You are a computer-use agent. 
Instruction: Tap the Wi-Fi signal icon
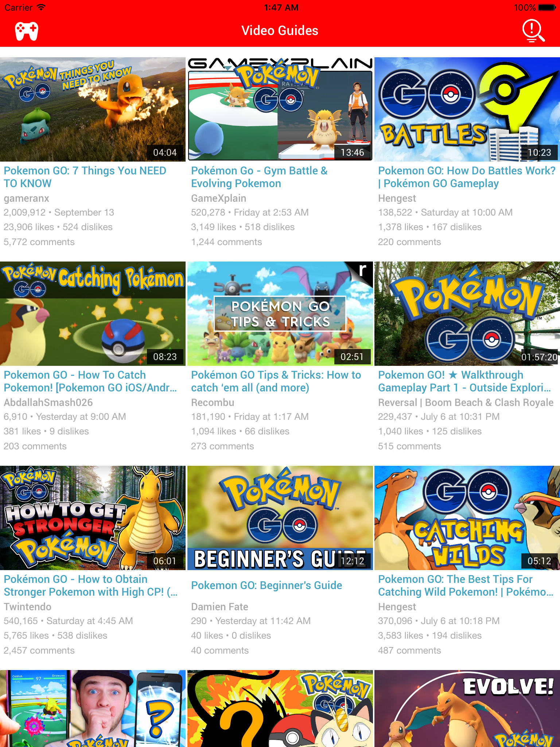41,7
